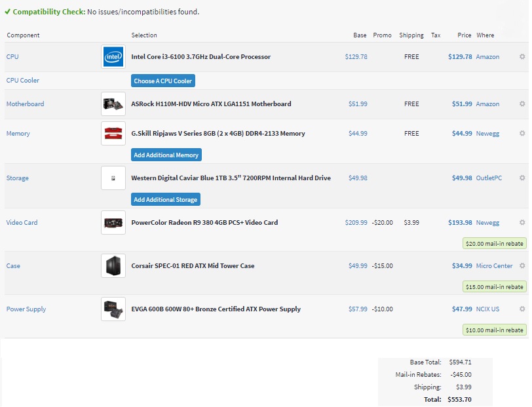The image size is (532, 407).
Task: Click the Total $553.70 value
Action: pyautogui.click(x=459, y=399)
